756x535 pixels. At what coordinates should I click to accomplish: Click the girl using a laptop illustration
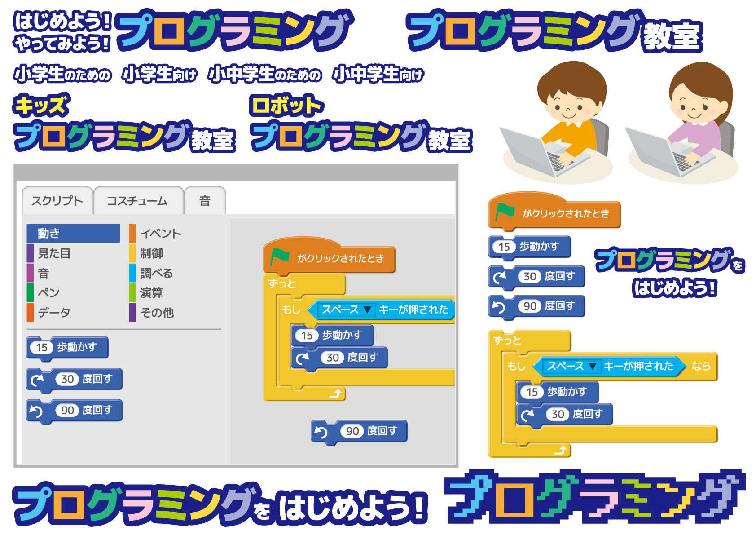tap(682, 123)
